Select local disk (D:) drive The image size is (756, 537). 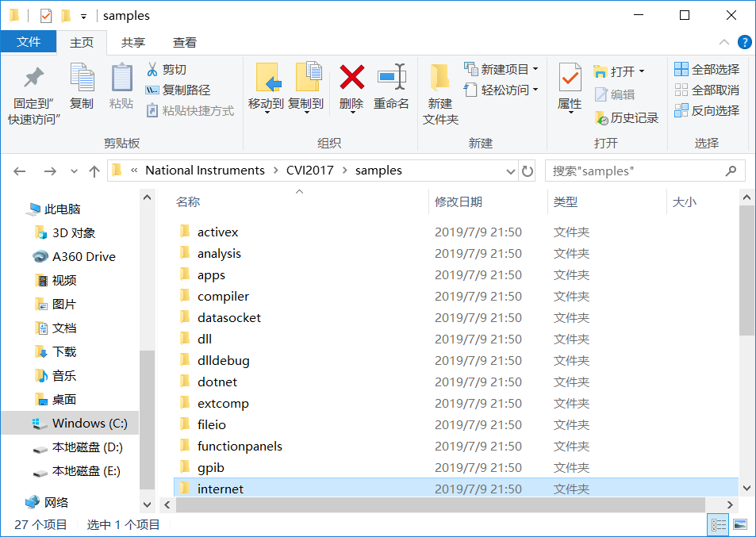click(78, 447)
